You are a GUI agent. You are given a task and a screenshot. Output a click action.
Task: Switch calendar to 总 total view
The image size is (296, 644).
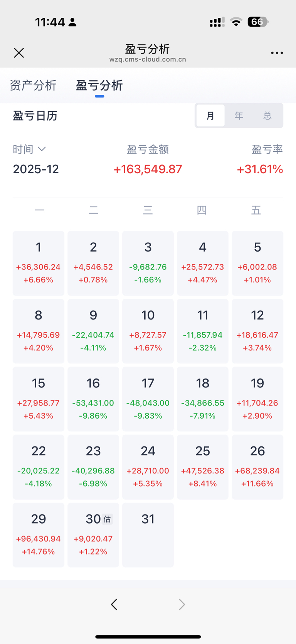coord(267,115)
